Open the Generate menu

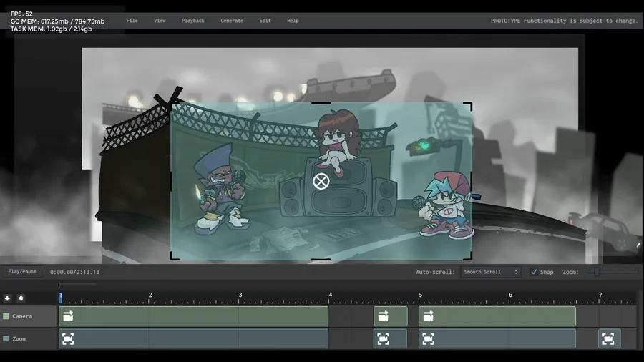232,21
